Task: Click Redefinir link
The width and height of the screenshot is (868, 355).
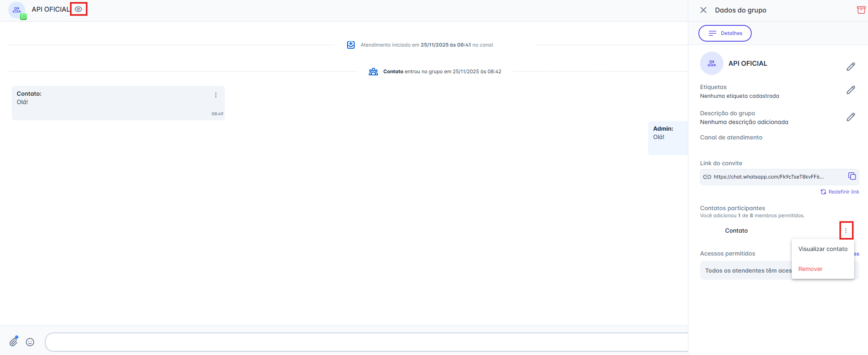Action: [x=840, y=192]
